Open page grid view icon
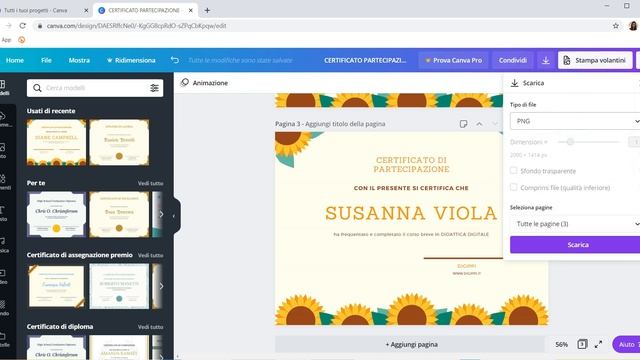Image resolution: width=640 pixels, height=360 pixels. click(x=582, y=344)
